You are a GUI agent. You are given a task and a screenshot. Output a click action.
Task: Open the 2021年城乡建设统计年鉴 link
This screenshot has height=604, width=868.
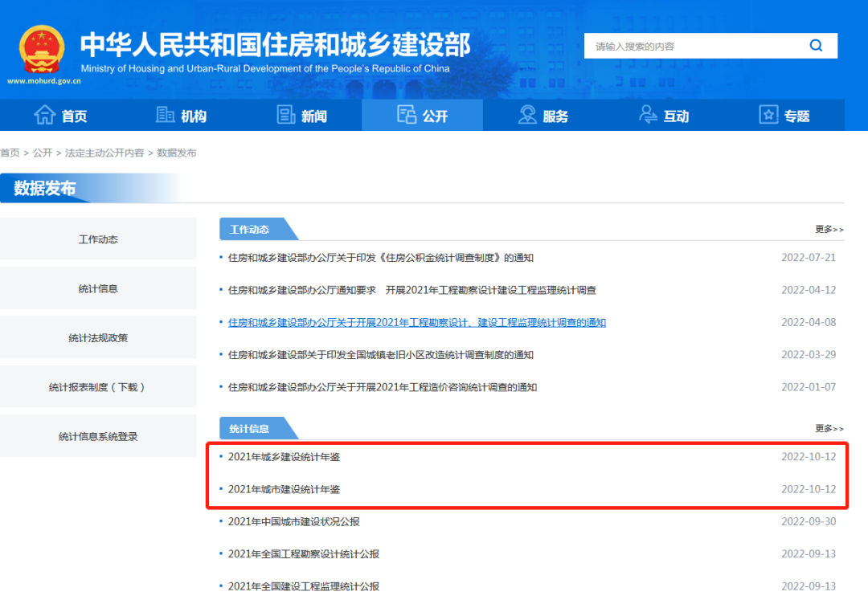point(285,456)
